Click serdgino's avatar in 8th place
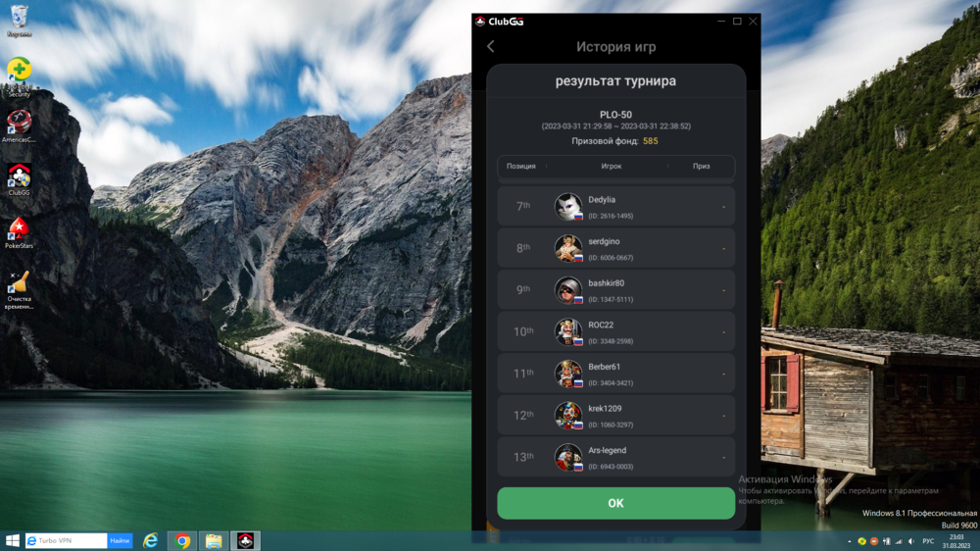Image resolution: width=980 pixels, height=551 pixels. tap(567, 248)
